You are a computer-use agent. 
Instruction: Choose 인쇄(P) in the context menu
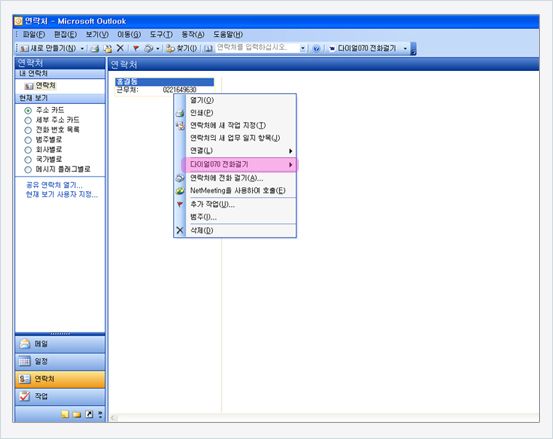coord(235,113)
